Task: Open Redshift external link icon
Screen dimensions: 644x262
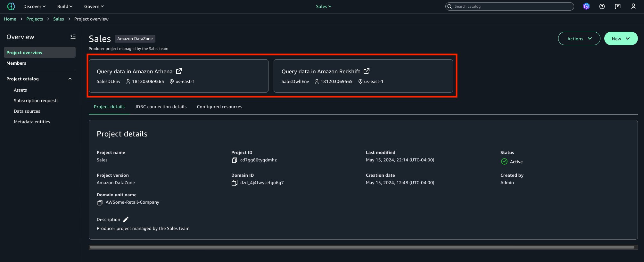Action: pyautogui.click(x=367, y=71)
